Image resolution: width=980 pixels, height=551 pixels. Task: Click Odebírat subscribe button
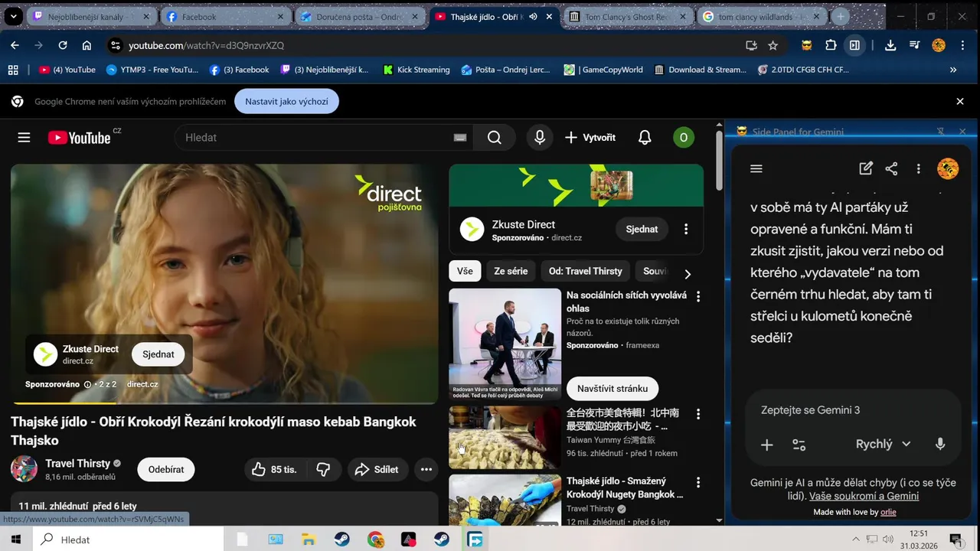166,469
